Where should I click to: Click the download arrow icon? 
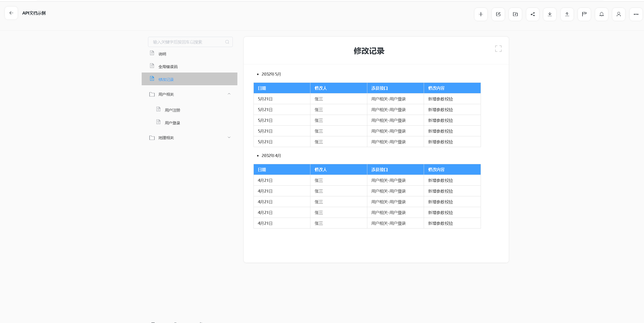point(550,14)
